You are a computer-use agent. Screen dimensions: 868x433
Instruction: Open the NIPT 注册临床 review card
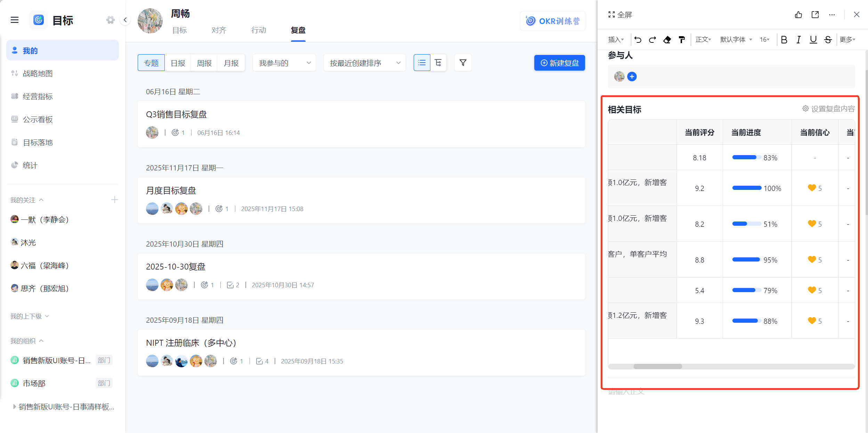(x=361, y=353)
